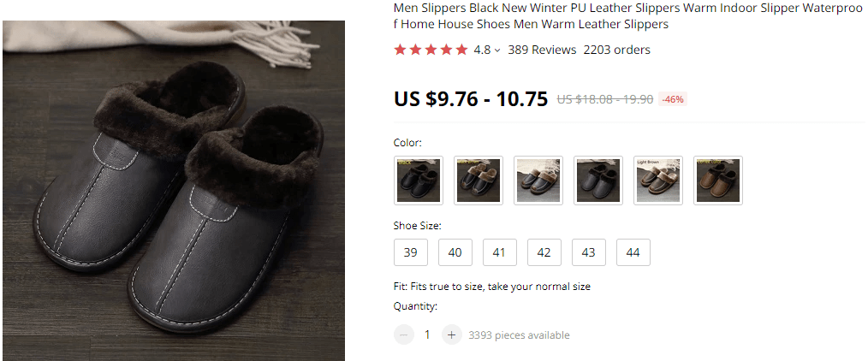Click the five-star rating icons
The image size is (868, 361).
pyautogui.click(x=431, y=50)
